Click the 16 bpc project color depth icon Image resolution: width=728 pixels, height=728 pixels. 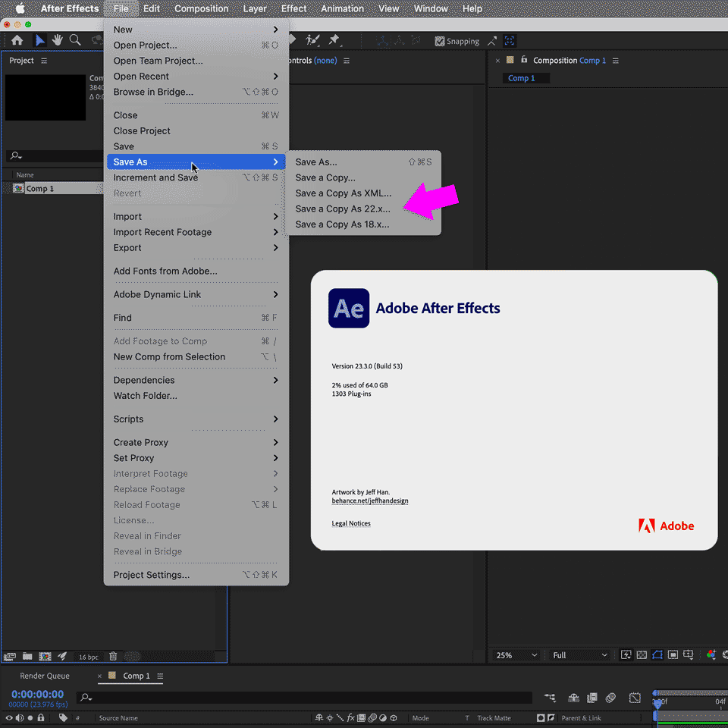coord(89,656)
